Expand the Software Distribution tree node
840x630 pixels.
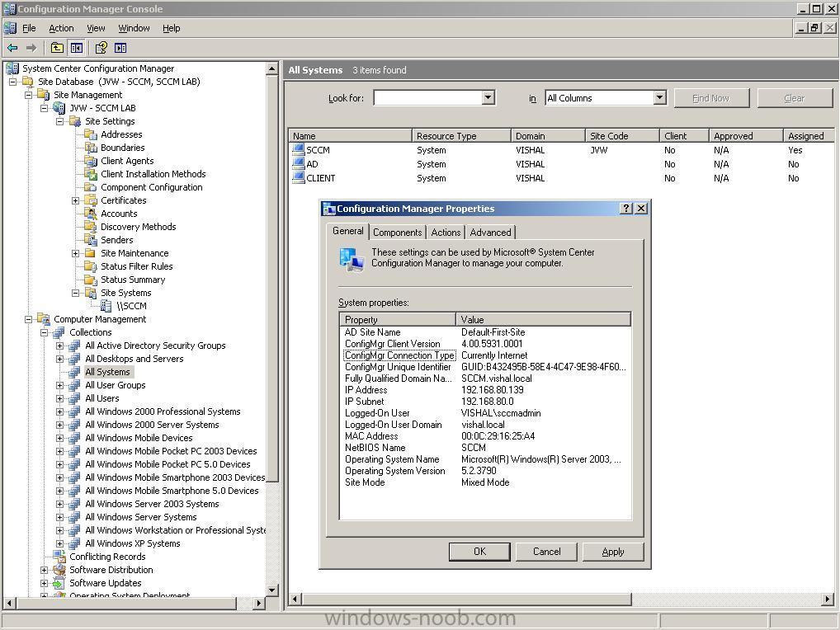pos(45,570)
